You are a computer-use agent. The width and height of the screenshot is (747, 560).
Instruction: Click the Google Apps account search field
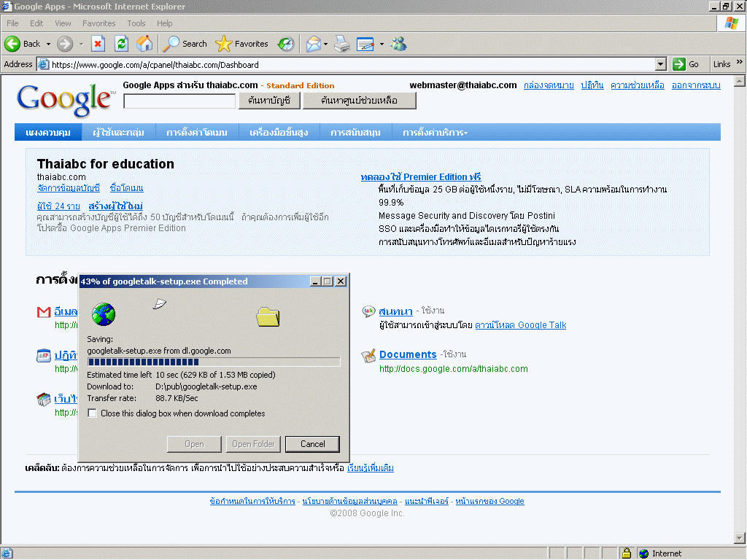(x=179, y=101)
